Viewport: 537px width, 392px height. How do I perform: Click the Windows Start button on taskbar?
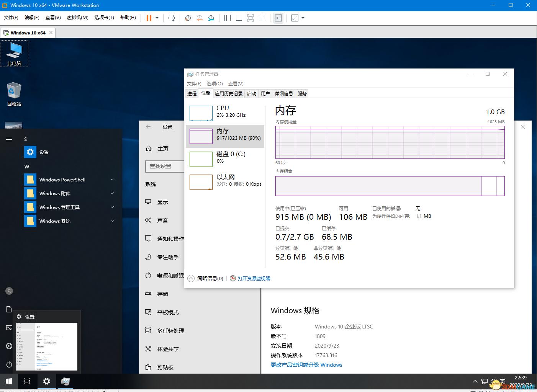pyautogui.click(x=9, y=381)
